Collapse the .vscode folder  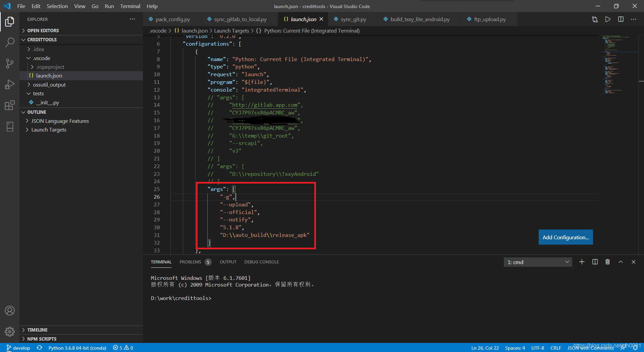(x=41, y=58)
